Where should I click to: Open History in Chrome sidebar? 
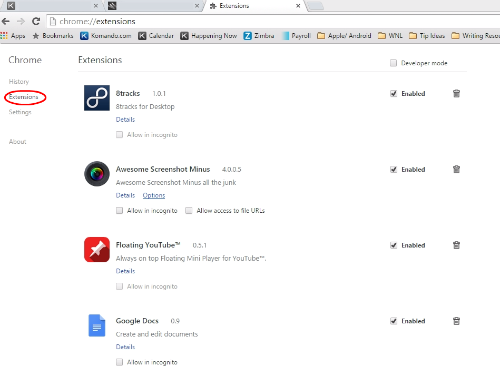coord(19,82)
